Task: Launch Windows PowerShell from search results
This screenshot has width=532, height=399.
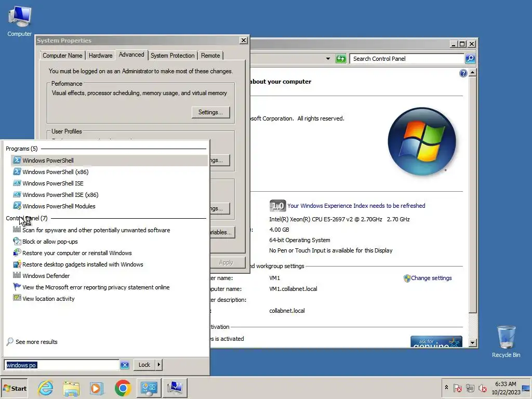Action: (x=109, y=161)
